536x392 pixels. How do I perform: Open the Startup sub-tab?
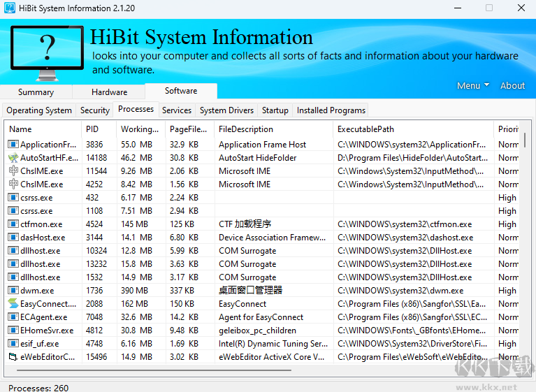(x=275, y=110)
